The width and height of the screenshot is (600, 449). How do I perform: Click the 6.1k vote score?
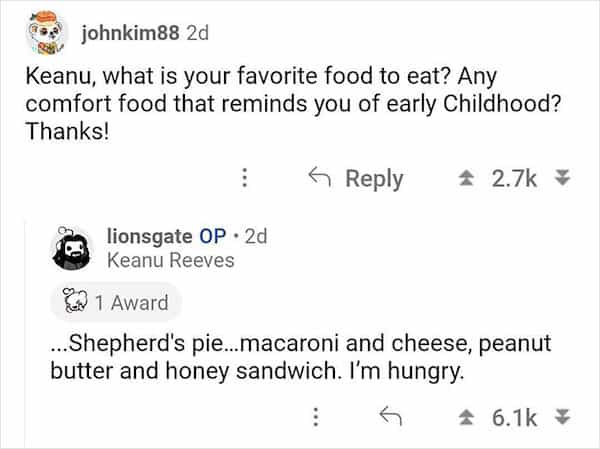[514, 415]
